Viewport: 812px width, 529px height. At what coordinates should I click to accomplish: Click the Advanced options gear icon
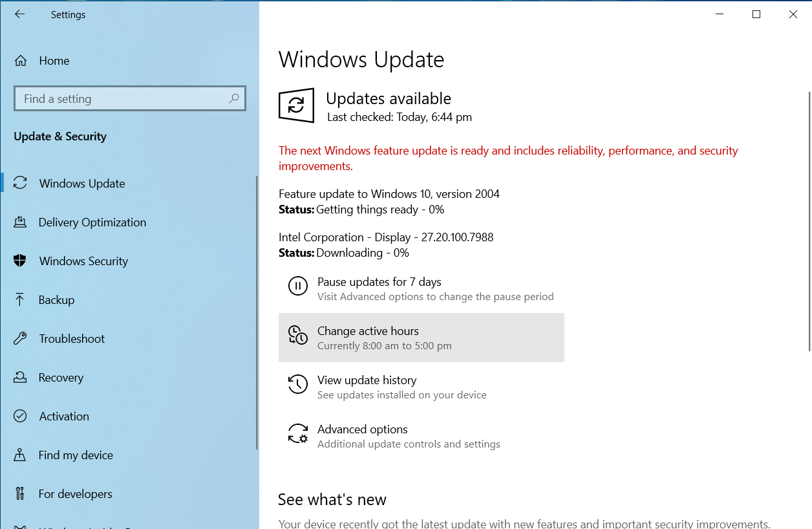(297, 433)
